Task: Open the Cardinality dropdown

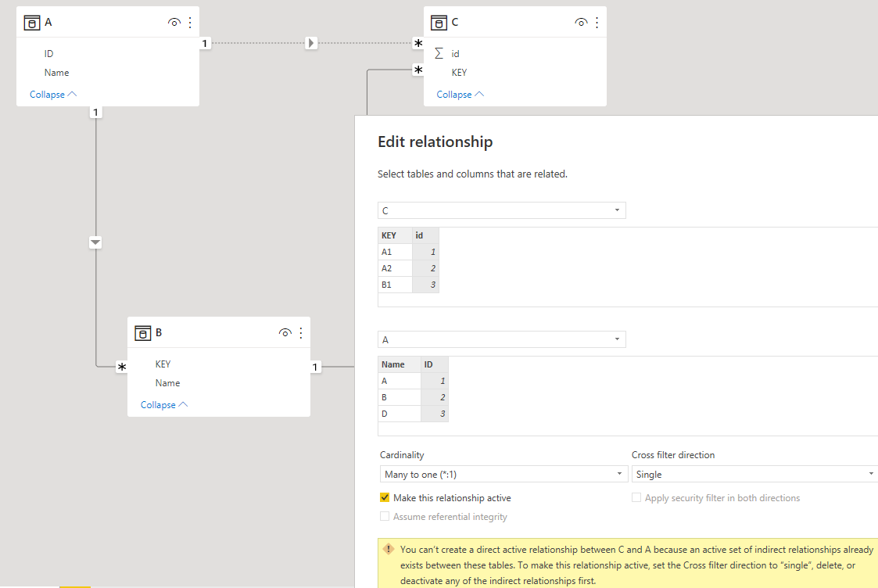Action: point(504,475)
